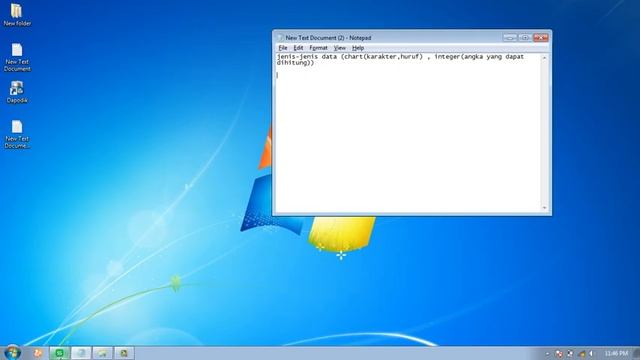Open the Format menu in Notepad
The height and width of the screenshot is (360, 640).
pyautogui.click(x=318, y=48)
